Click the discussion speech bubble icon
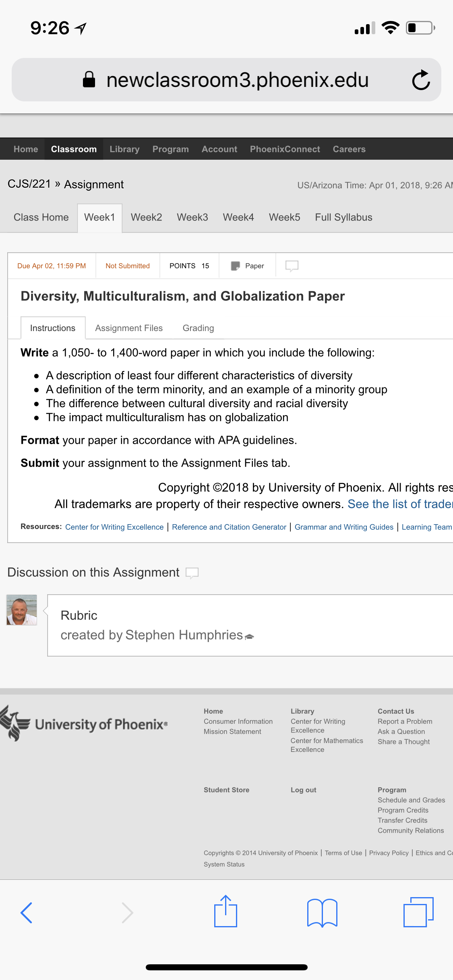The width and height of the screenshot is (453, 980). (x=192, y=572)
